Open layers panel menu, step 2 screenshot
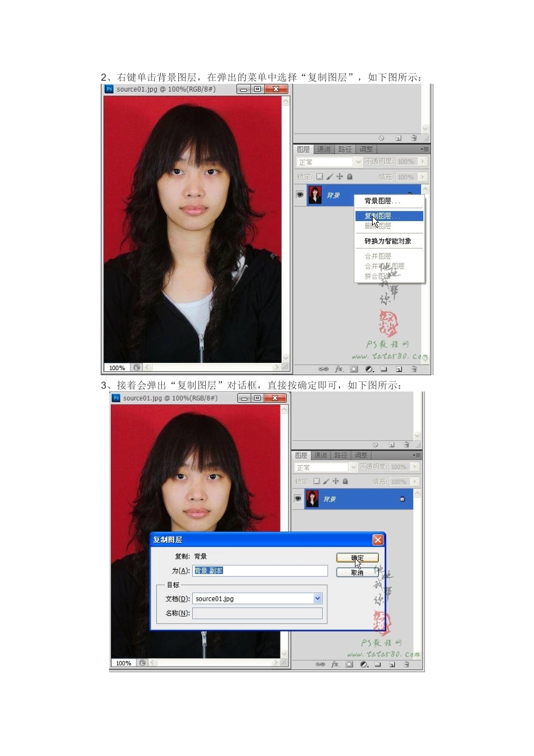The width and height of the screenshot is (534, 756). pos(424,150)
